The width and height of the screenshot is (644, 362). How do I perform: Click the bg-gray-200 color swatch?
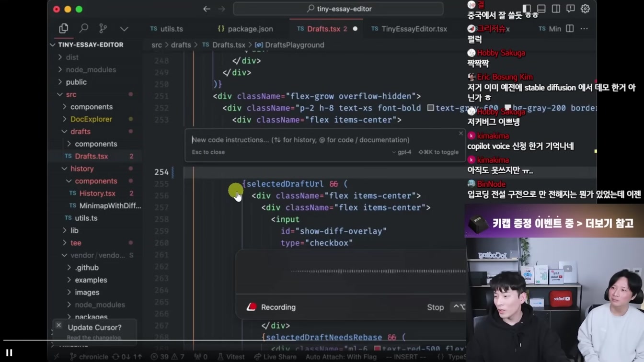508,108
